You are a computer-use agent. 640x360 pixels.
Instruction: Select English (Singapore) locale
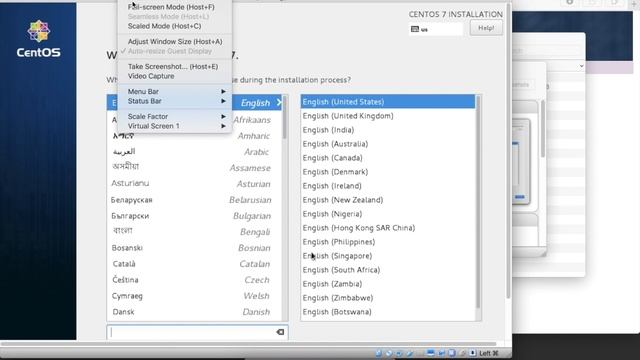coord(388,256)
